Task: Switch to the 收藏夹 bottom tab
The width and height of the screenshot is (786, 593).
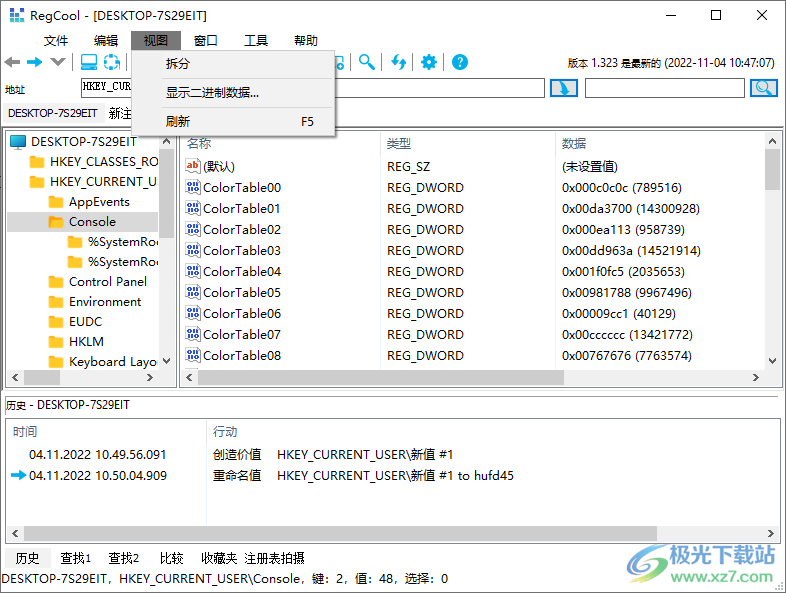Action: [219, 558]
